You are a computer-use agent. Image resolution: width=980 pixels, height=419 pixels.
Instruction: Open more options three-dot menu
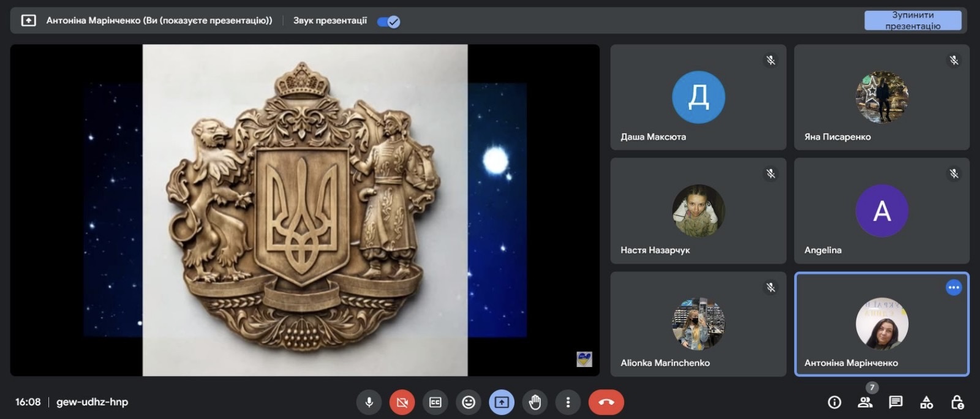coord(568,402)
